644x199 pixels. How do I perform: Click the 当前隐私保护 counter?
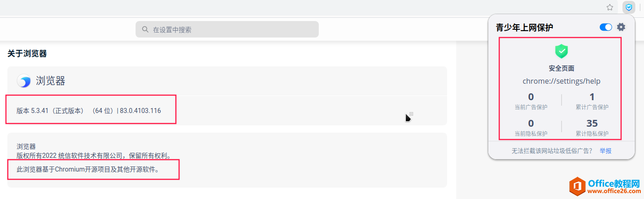531,128
